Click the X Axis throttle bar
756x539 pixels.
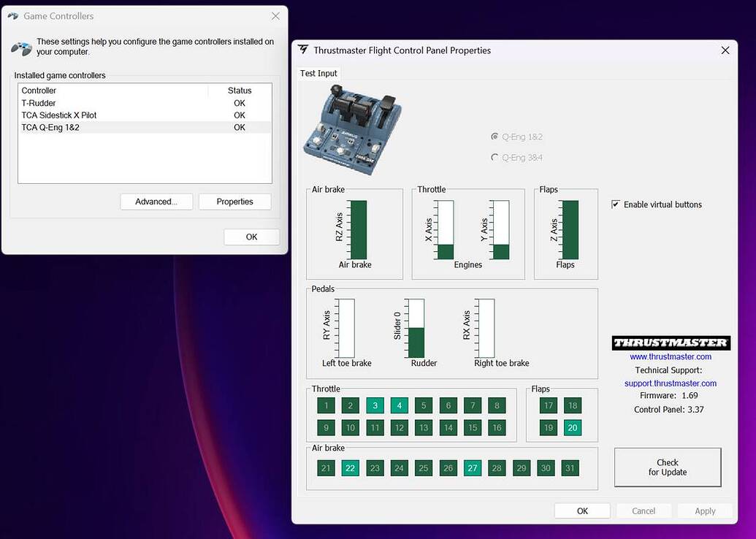coord(446,230)
